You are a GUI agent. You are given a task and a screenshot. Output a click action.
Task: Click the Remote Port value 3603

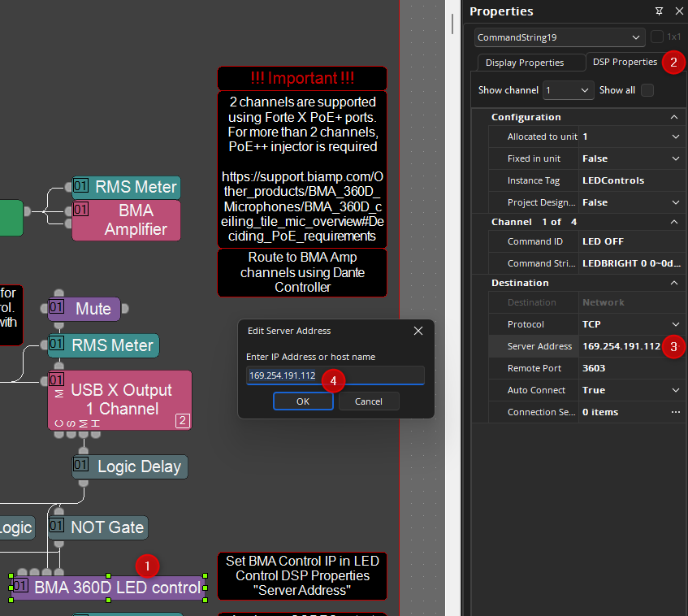click(x=594, y=368)
